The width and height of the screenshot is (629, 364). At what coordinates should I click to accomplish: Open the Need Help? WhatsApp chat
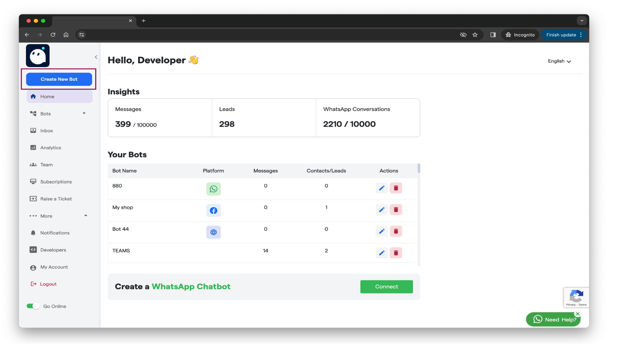(x=553, y=320)
